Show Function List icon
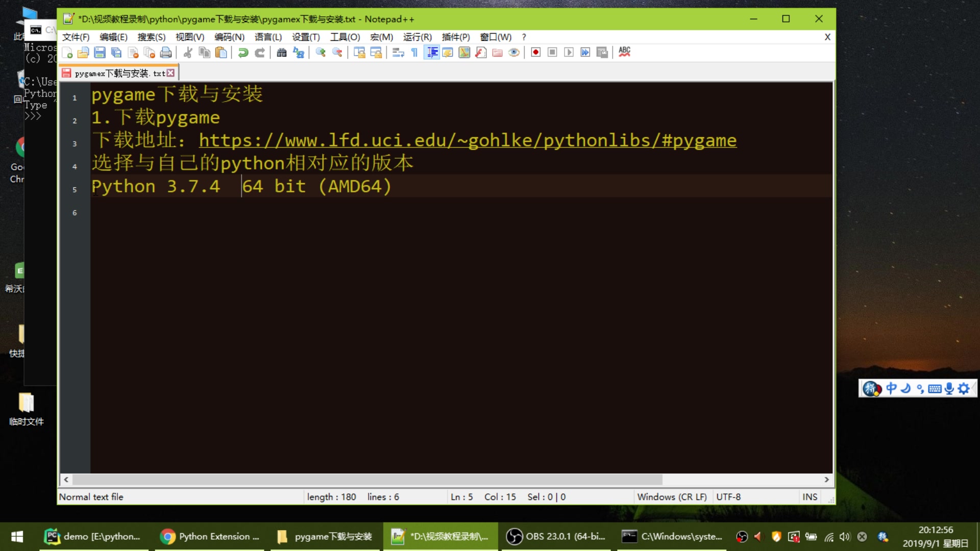 pos(481,53)
